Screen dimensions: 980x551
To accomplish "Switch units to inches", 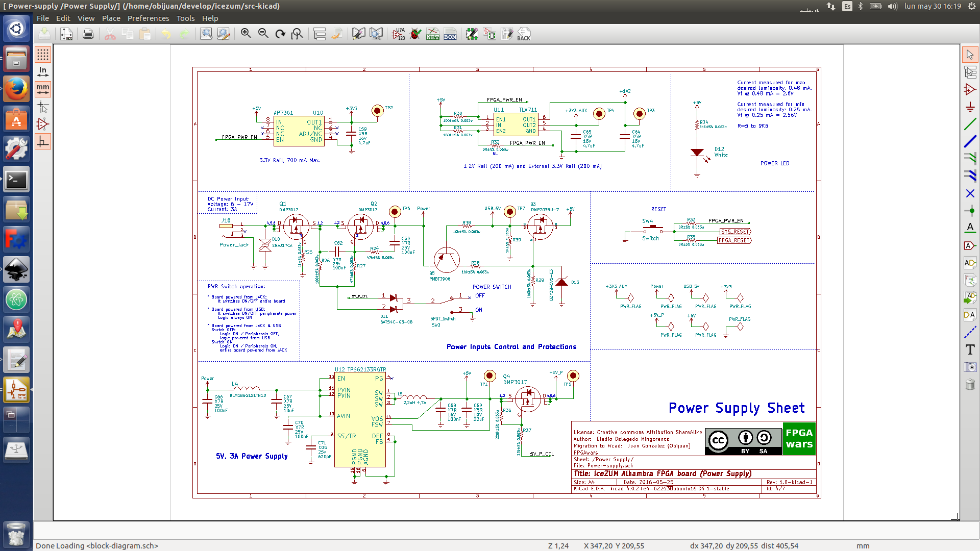I will tap(43, 71).
